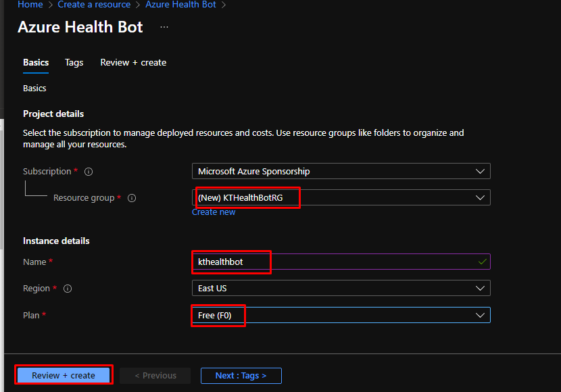This screenshot has width=561, height=392.
Task: Click the Previous button
Action: pos(155,375)
